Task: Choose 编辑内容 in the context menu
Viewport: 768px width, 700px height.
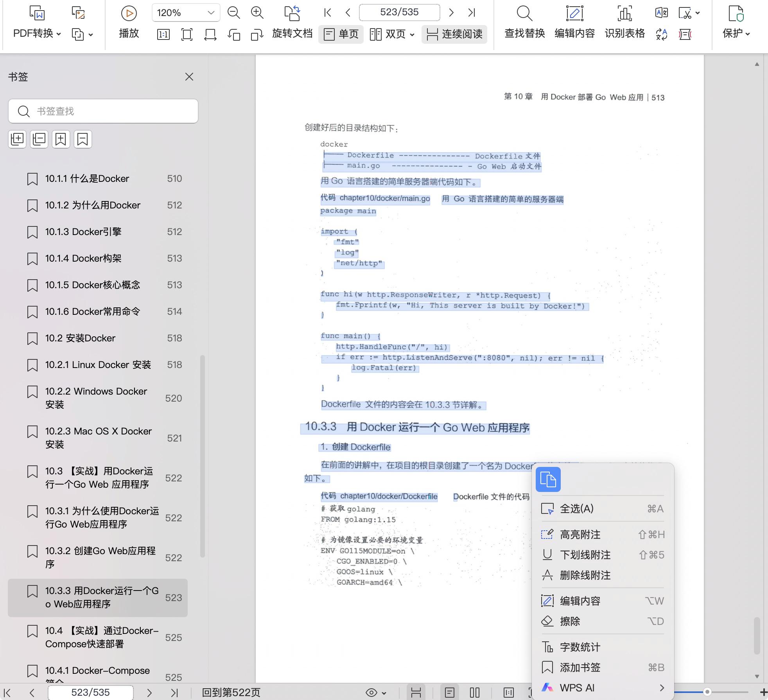Action: (x=603, y=601)
